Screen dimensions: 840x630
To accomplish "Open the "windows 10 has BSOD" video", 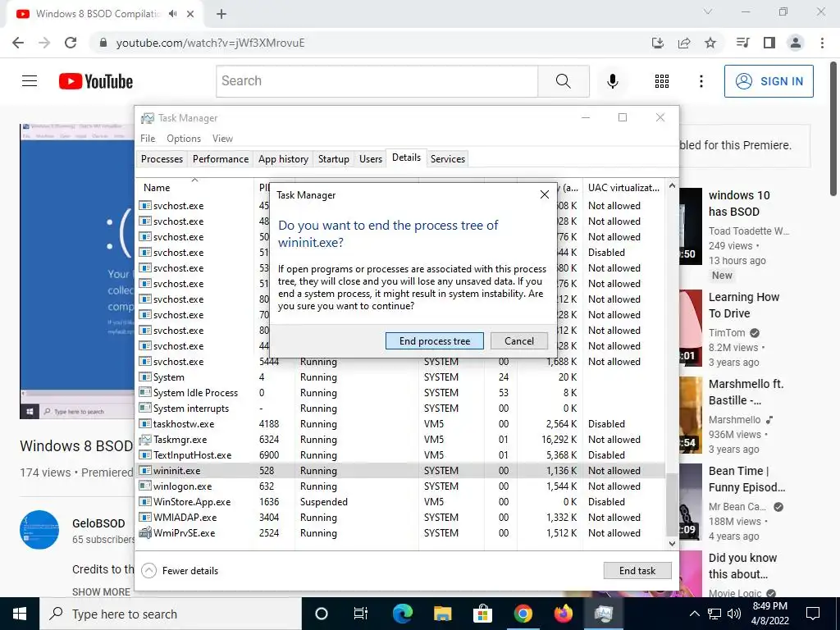I will point(739,203).
